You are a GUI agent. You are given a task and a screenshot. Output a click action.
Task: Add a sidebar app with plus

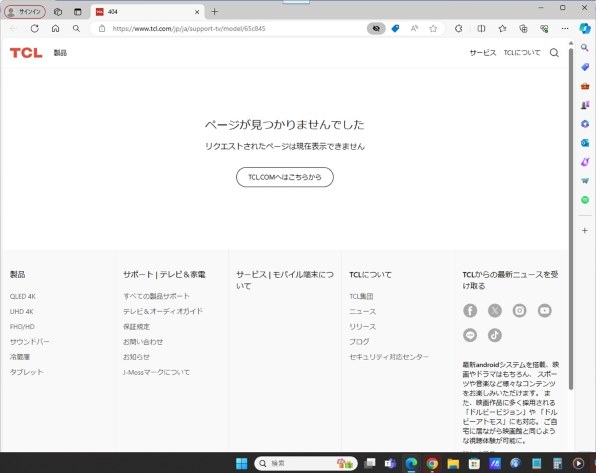point(585,230)
